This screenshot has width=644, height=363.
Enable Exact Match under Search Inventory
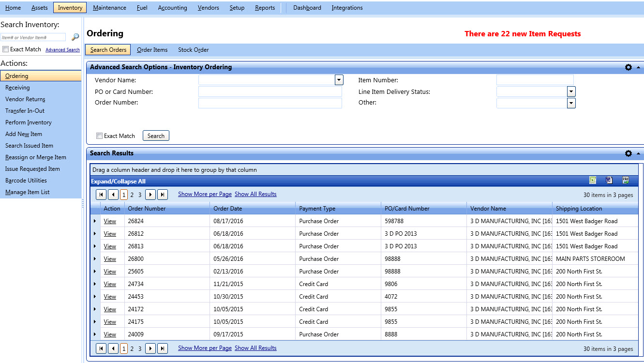click(5, 49)
